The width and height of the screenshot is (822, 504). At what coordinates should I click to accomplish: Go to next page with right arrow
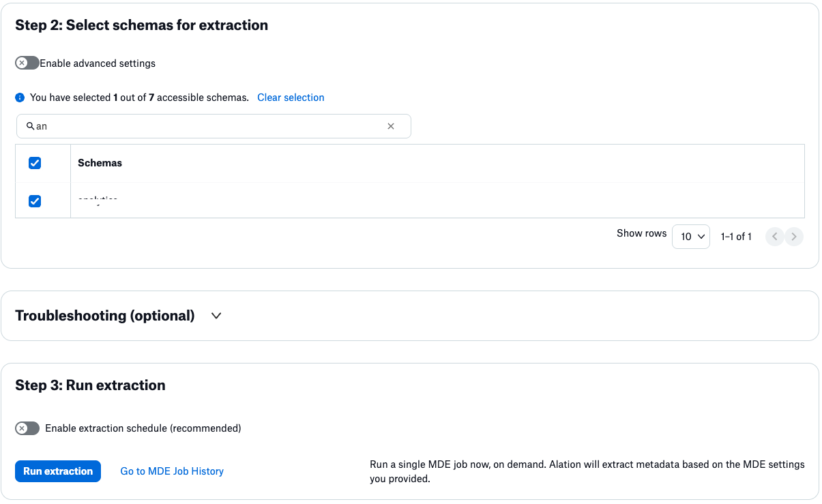tap(793, 237)
